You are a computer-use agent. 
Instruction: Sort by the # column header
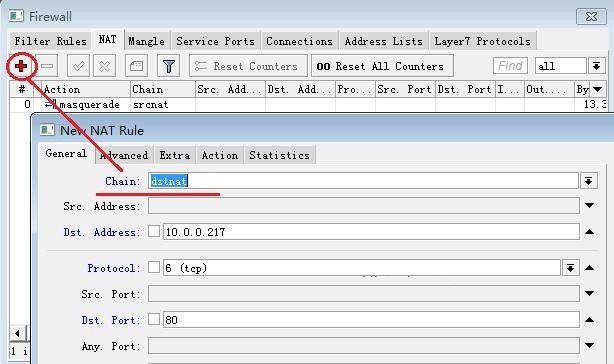[22, 89]
